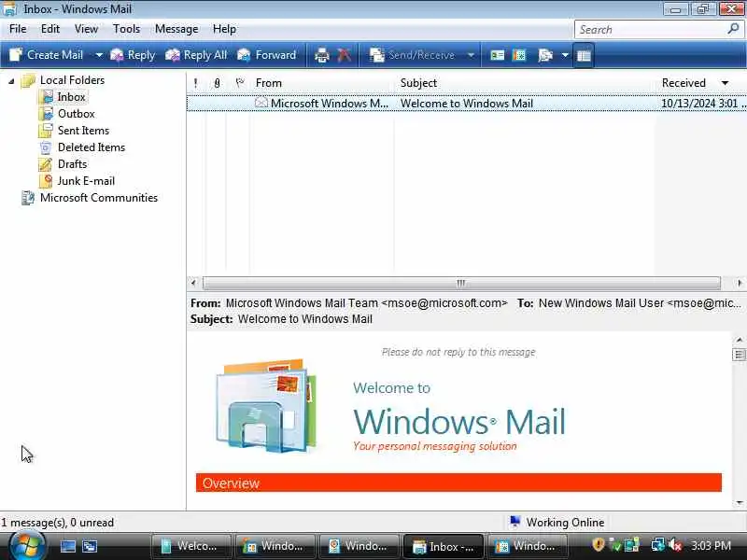Click the envelope icon on the message row
Viewport: 747px width, 560px height.
click(x=261, y=103)
